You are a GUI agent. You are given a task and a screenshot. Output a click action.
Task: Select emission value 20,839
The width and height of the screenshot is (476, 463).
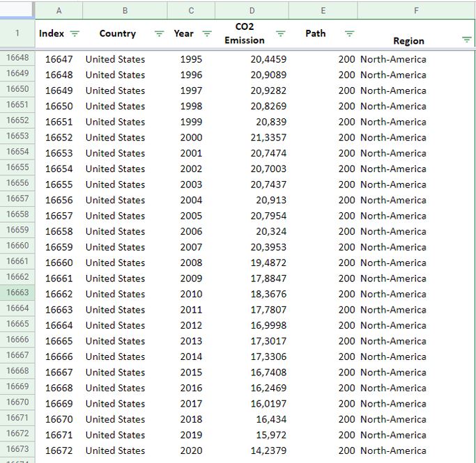252,122
